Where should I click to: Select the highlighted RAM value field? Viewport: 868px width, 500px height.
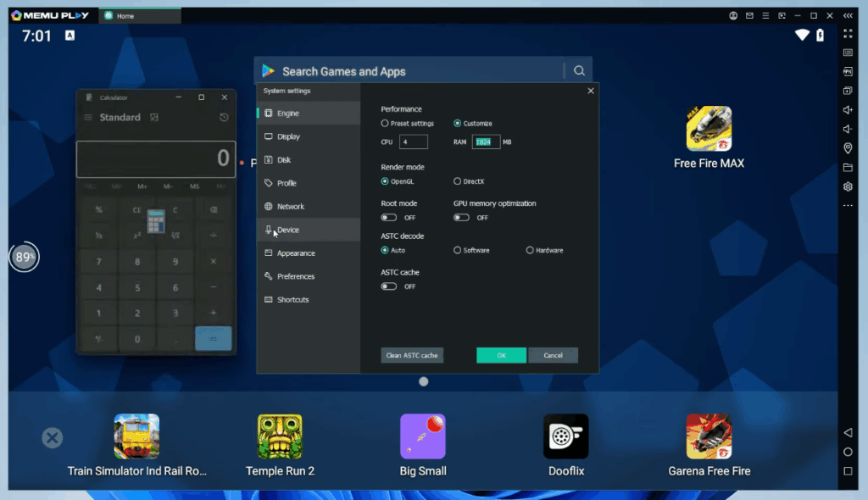486,142
